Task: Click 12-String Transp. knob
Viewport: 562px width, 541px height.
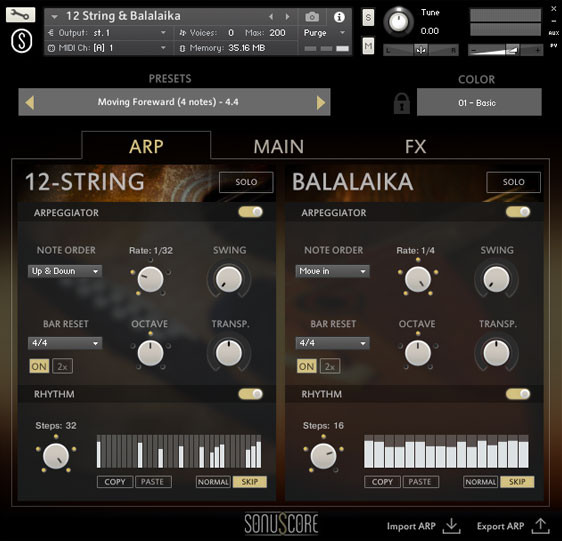Action: (229, 353)
